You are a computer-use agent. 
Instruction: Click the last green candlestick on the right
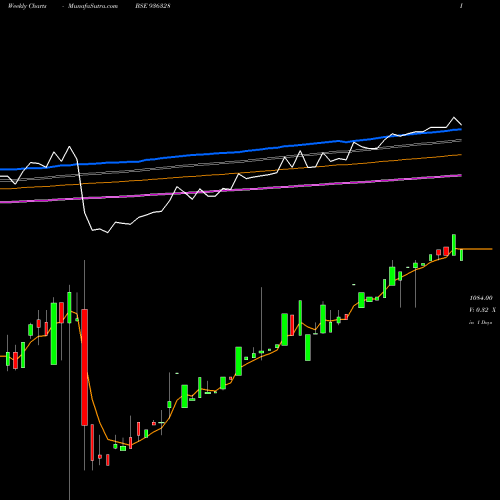462,255
